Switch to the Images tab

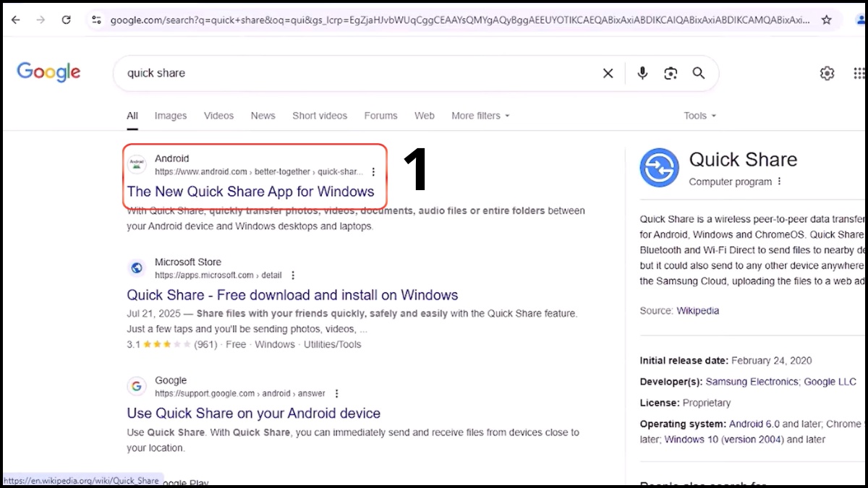click(171, 116)
